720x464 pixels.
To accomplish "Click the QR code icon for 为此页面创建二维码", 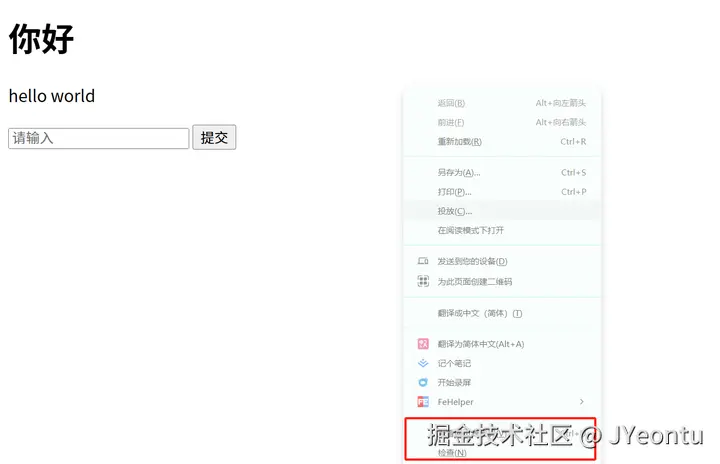I will tap(423, 281).
